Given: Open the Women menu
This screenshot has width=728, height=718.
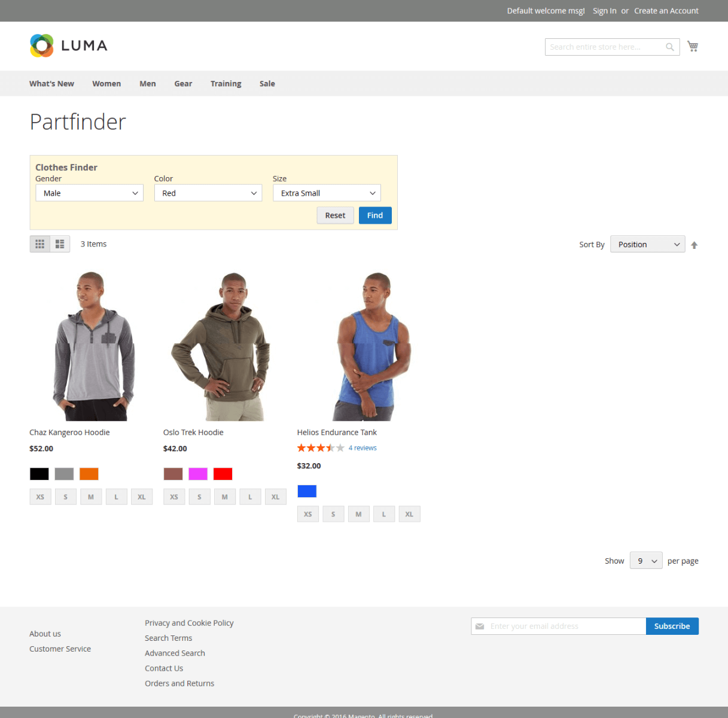Looking at the screenshot, I should pyautogui.click(x=106, y=84).
